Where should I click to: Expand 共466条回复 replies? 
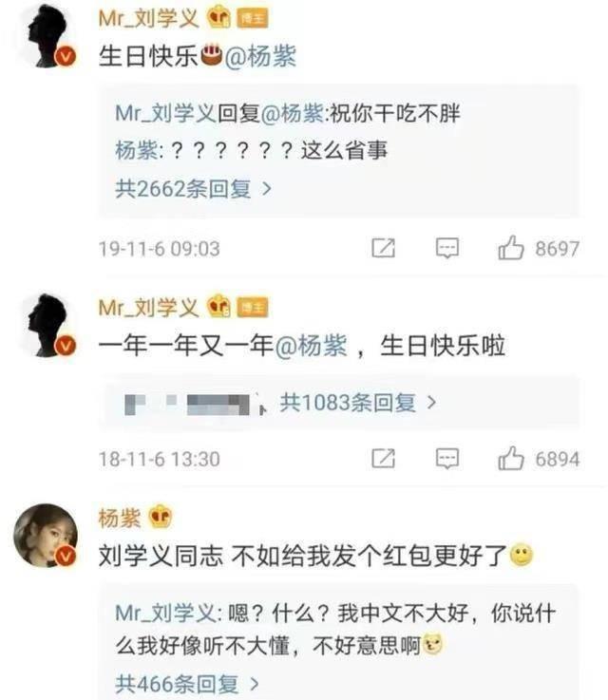(187, 684)
